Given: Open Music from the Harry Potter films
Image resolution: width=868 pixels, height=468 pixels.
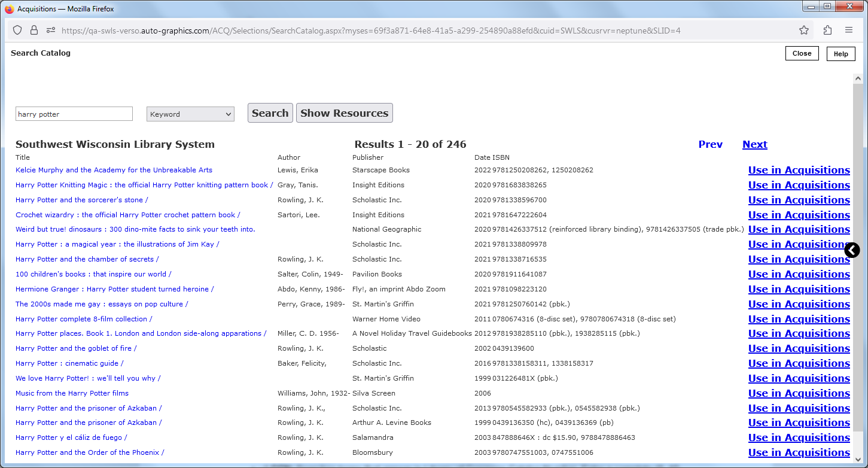Looking at the screenshot, I should [x=72, y=393].
